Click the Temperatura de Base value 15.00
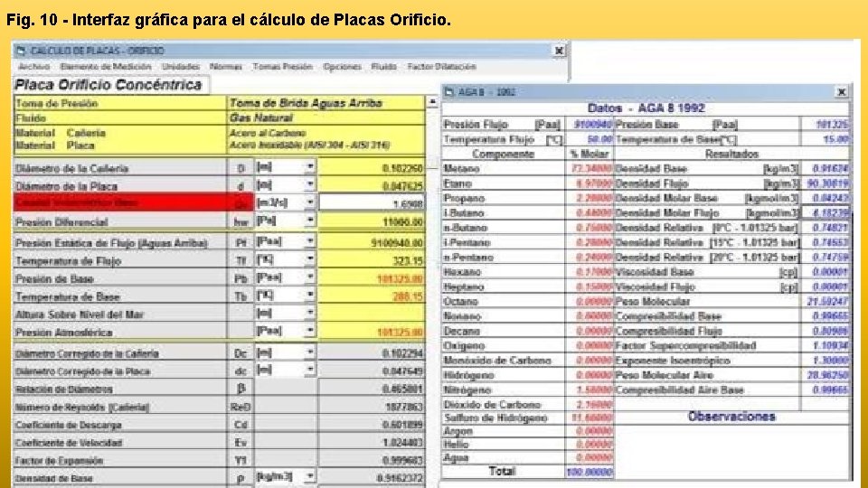 (825, 139)
